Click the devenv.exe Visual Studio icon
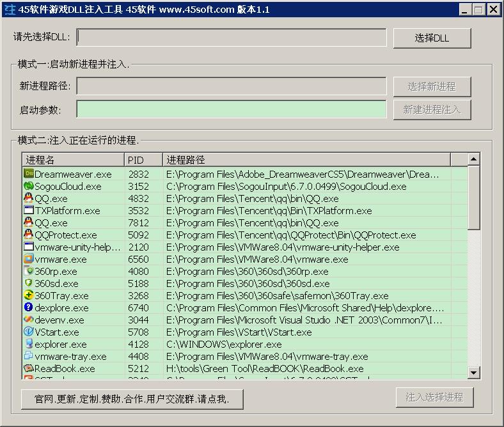The width and height of the screenshot is (504, 427). click(29, 320)
